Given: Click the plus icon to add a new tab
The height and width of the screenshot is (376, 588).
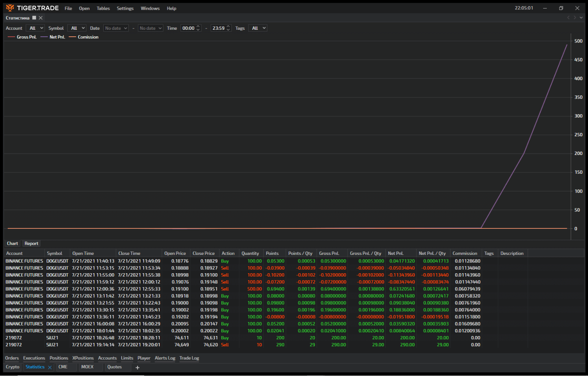Looking at the screenshot, I should [137, 367].
